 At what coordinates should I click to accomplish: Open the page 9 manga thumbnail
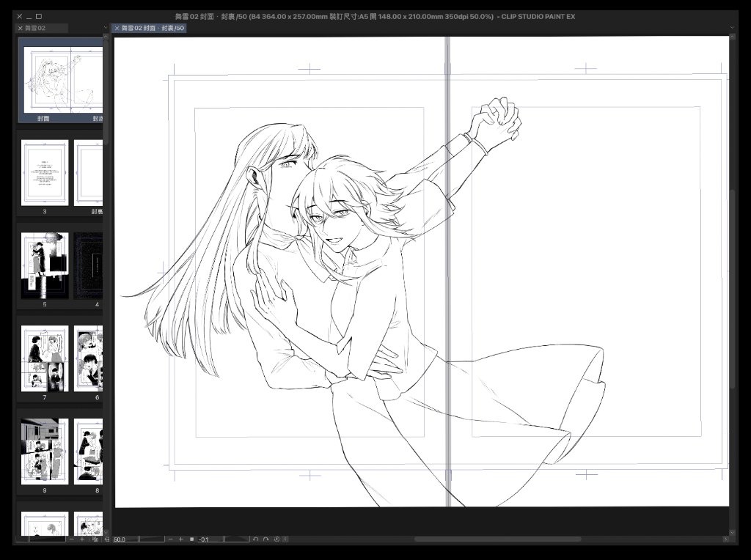coord(45,452)
